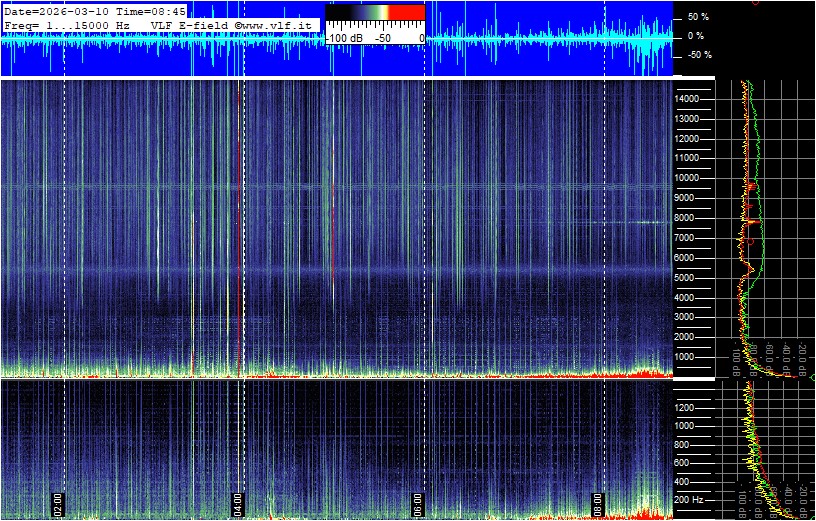Click the 06:00 time marker label

tap(417, 501)
